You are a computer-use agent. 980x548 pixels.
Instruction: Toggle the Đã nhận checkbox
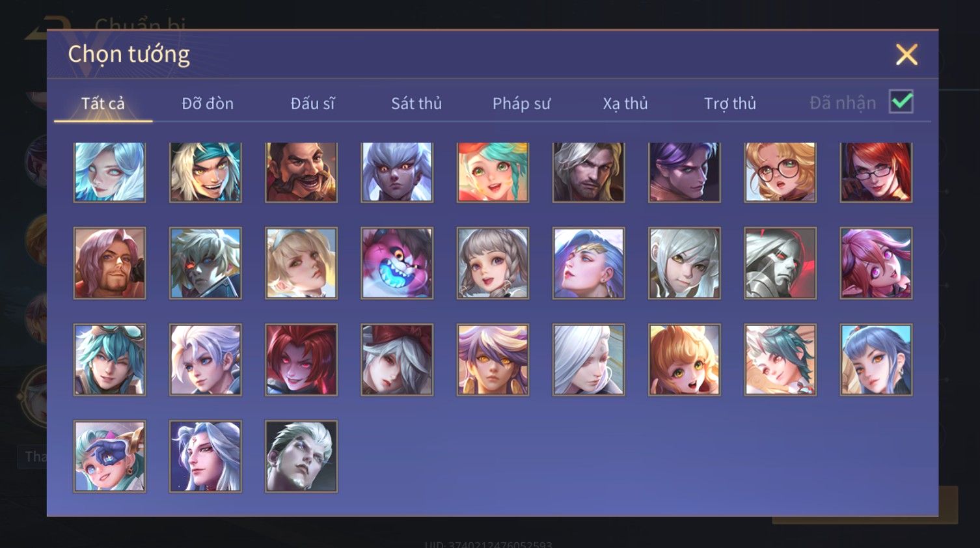pyautogui.click(x=901, y=102)
